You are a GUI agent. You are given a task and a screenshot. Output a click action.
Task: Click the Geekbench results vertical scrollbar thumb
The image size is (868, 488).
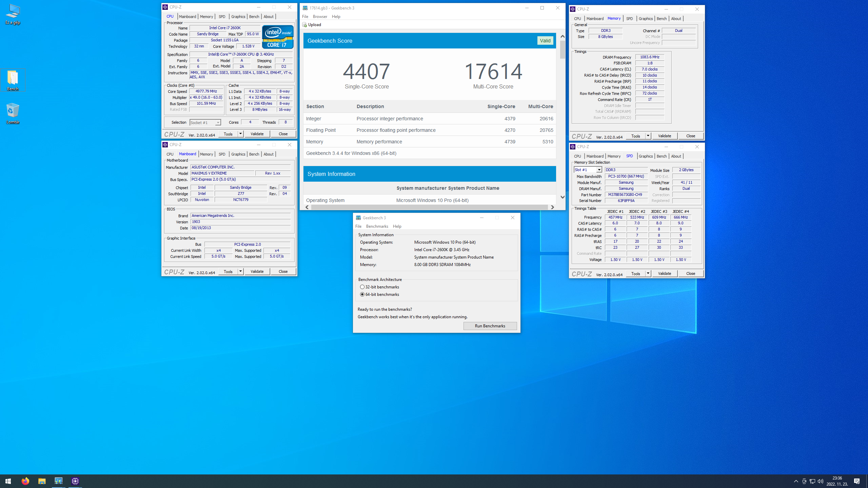pyautogui.click(x=563, y=50)
